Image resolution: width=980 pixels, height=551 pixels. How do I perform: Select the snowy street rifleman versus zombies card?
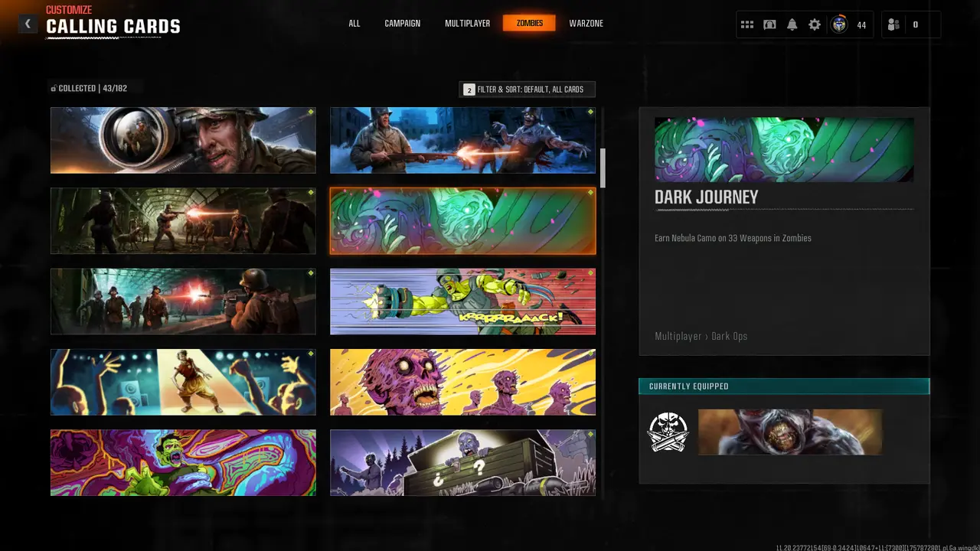(x=462, y=140)
